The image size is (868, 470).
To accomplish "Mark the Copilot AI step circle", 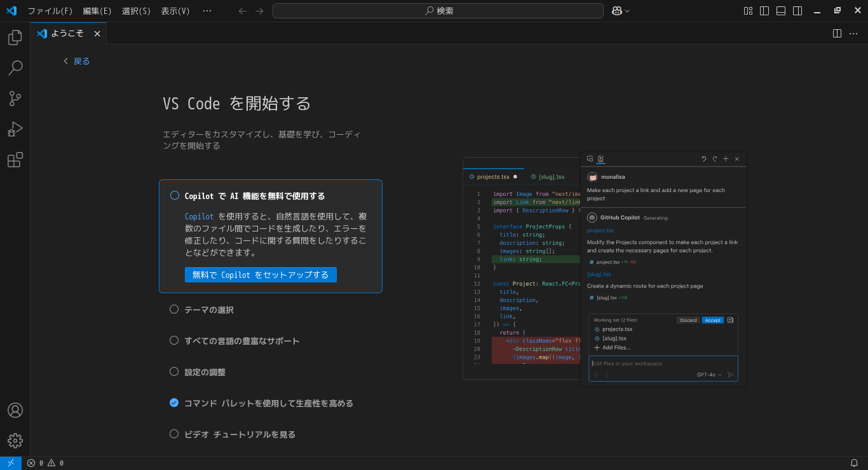I will (x=175, y=195).
